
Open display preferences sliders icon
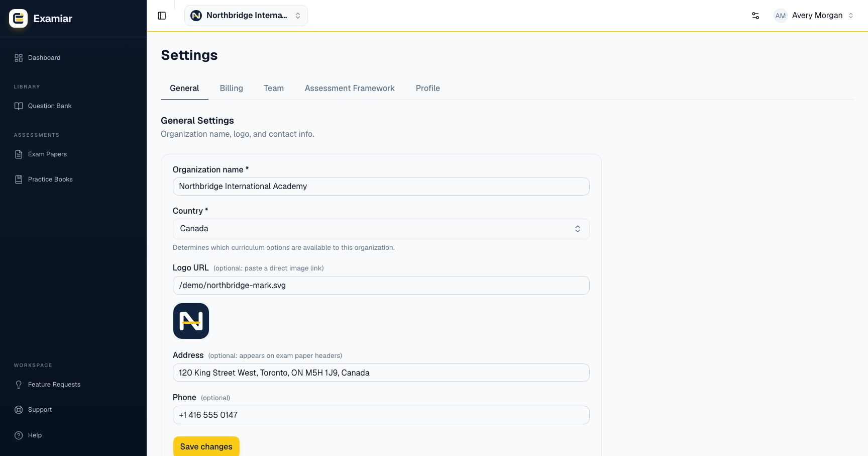click(755, 16)
